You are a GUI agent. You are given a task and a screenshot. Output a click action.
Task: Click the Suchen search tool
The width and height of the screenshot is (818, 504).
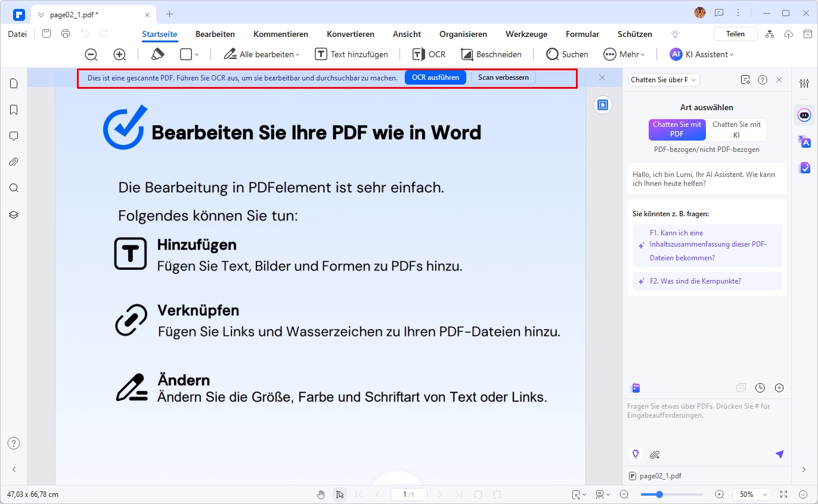[567, 54]
